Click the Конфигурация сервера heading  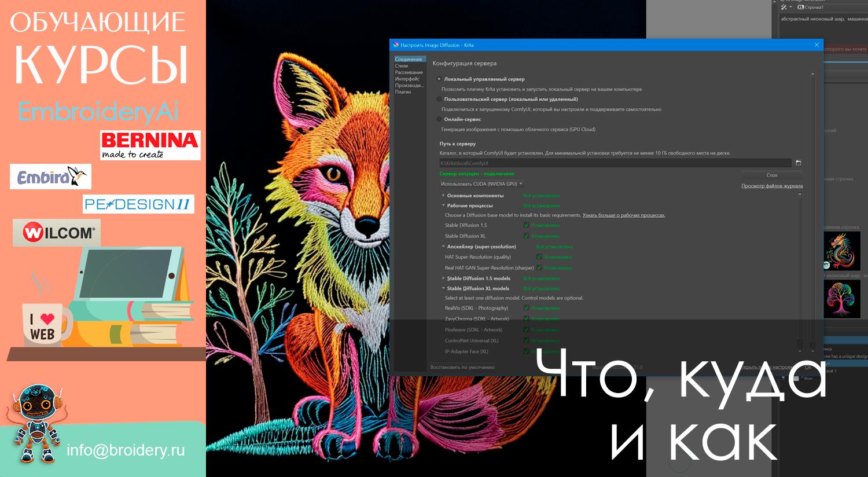point(464,63)
